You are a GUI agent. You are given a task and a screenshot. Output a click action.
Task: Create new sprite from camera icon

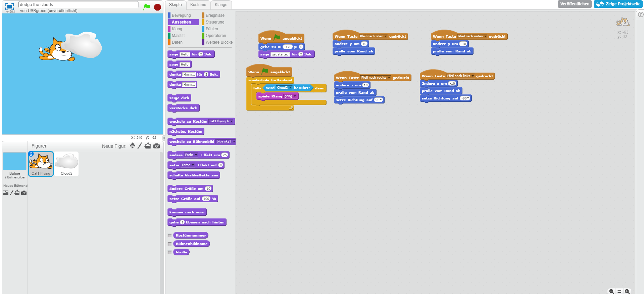(x=156, y=146)
